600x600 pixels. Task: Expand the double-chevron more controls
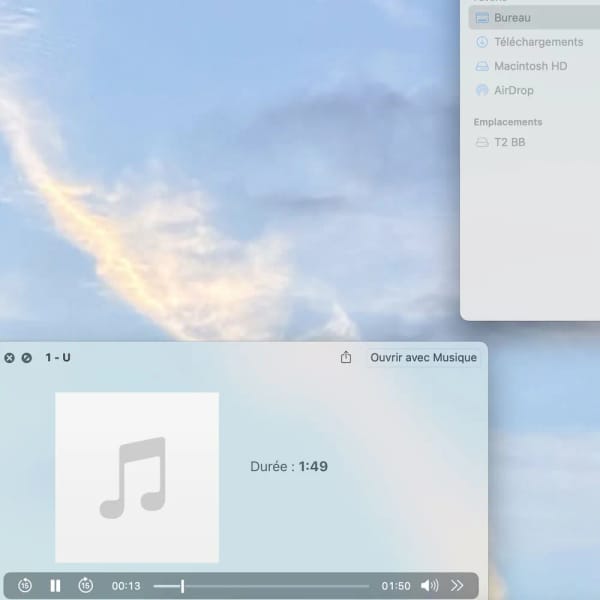(x=457, y=585)
